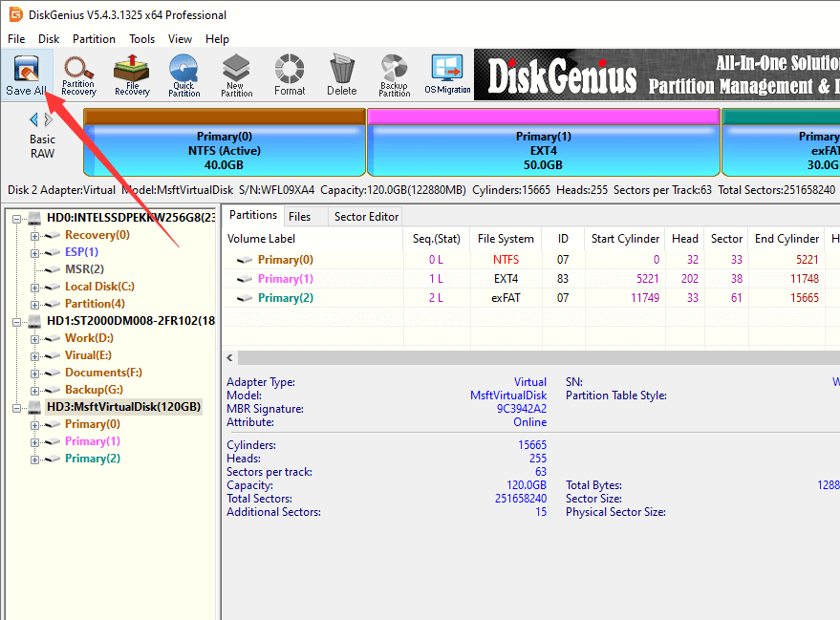Click the Delete trash can icon
Screen dimensions: 840x620
pyautogui.click(x=341, y=75)
